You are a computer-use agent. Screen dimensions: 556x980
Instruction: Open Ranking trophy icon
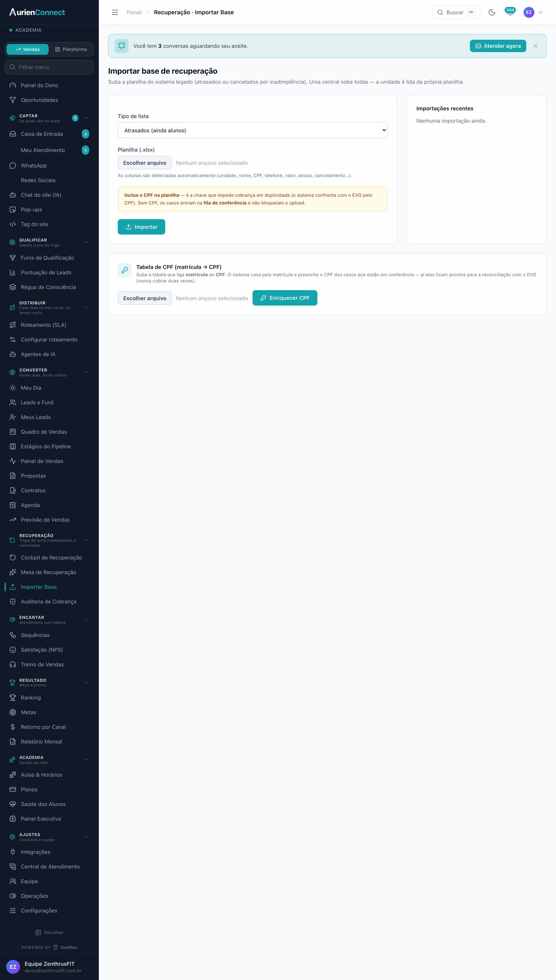click(13, 698)
